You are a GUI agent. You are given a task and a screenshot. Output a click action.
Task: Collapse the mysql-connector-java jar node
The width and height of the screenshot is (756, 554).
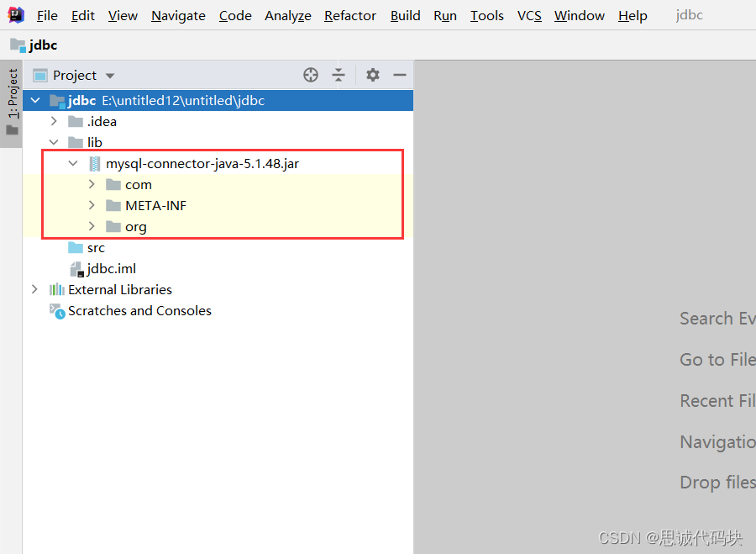(x=73, y=164)
